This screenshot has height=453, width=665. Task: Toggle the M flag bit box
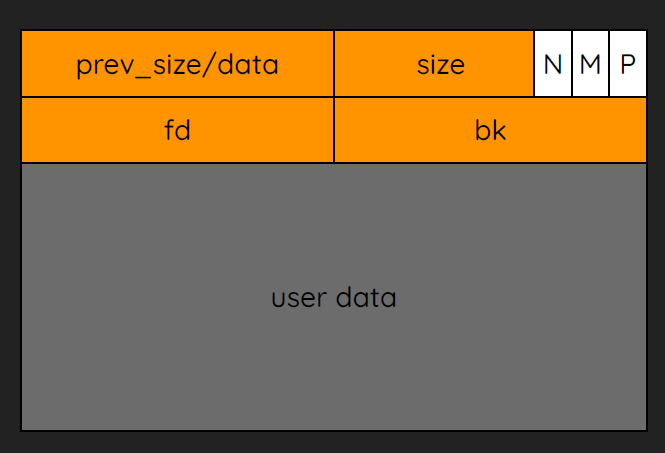590,64
